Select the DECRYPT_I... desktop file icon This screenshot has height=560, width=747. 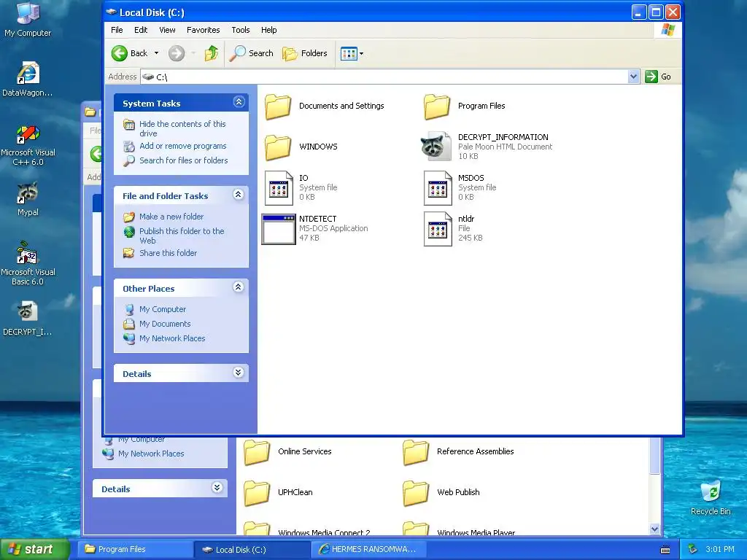(x=28, y=319)
